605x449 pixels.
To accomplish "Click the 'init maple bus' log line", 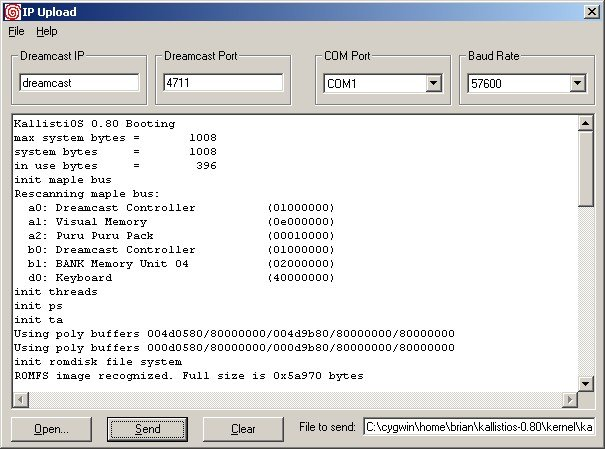I will pos(63,180).
